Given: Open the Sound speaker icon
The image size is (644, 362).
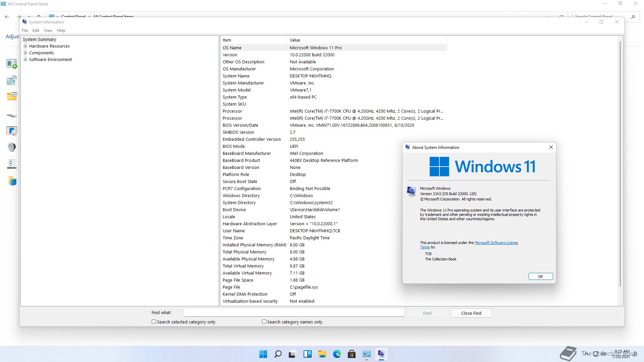Looking at the screenshot, I should point(11,147).
